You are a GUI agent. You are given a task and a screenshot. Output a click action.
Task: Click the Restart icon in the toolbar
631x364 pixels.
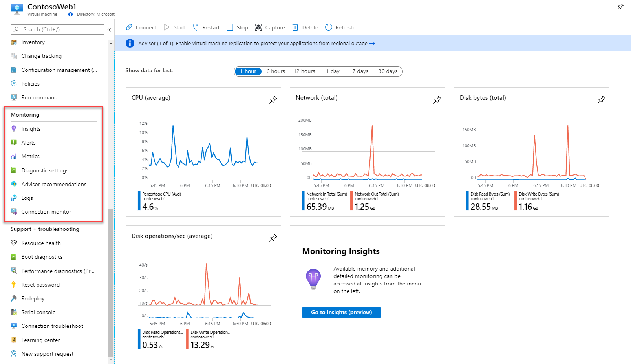point(196,27)
